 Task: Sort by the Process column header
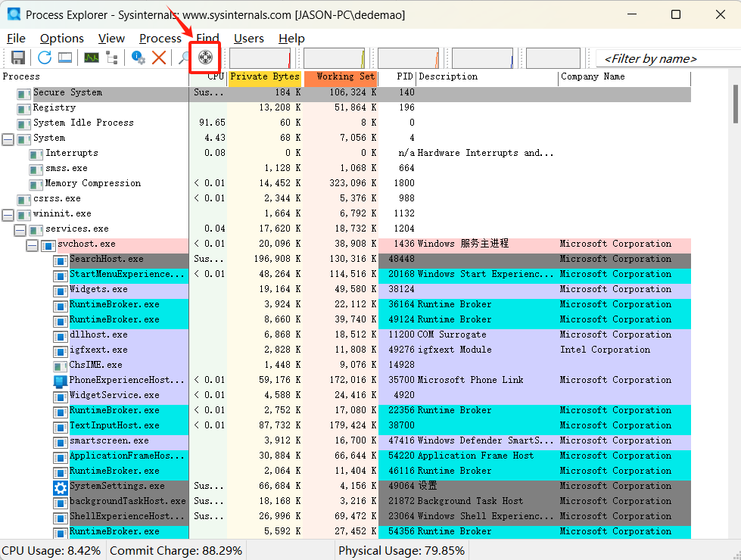coord(95,77)
